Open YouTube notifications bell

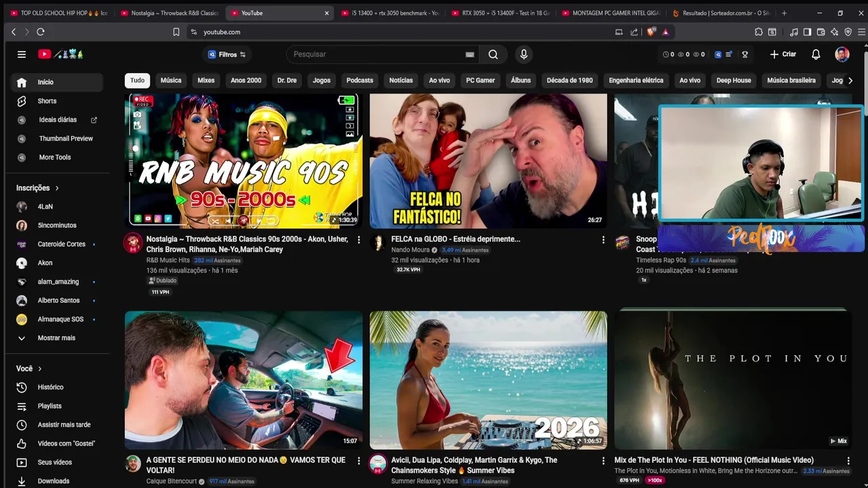816,54
